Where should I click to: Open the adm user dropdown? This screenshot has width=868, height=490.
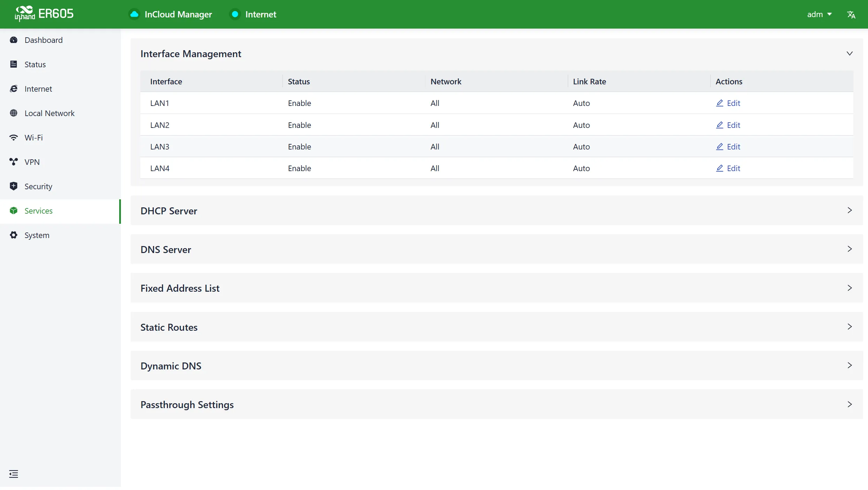[820, 14]
